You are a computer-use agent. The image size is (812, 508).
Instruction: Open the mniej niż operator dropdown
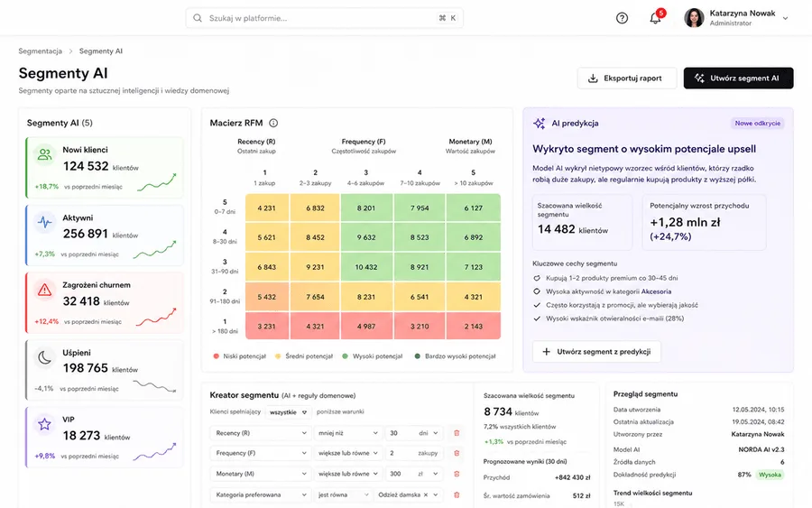tap(348, 433)
